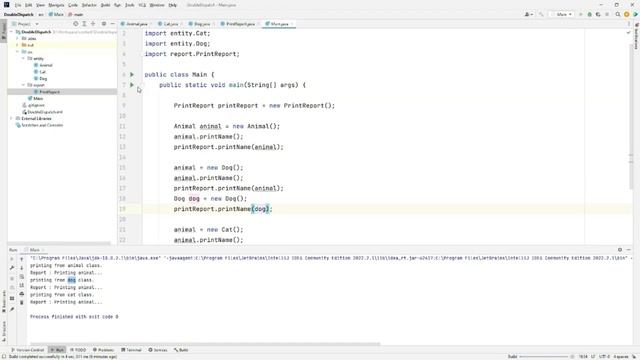Click the Clear All trash icon in Run console
The width and height of the screenshot is (640, 360).
pyautogui.click(x=22, y=303)
